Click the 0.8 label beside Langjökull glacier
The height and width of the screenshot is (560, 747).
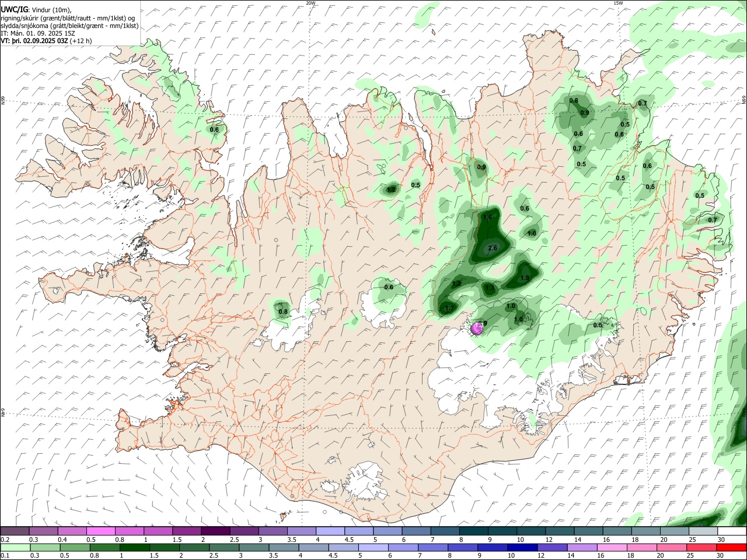283,311
